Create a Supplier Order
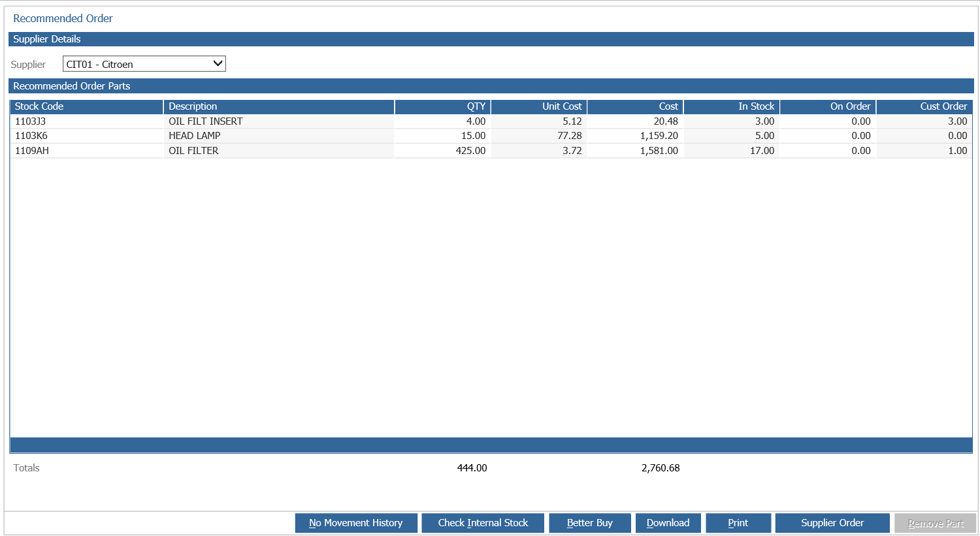 coord(832,523)
